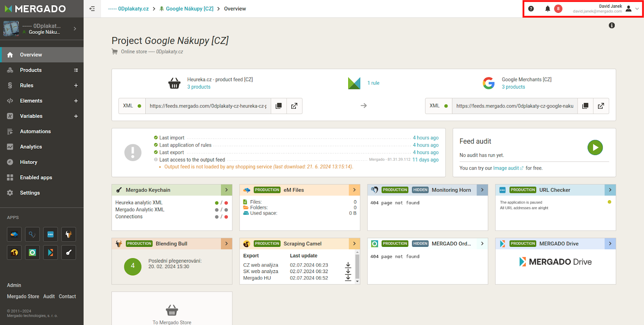Viewport: 644px width, 325px height.
Task: Open the URL Checker #404 app icon in sidebar
Action: (x=50, y=234)
